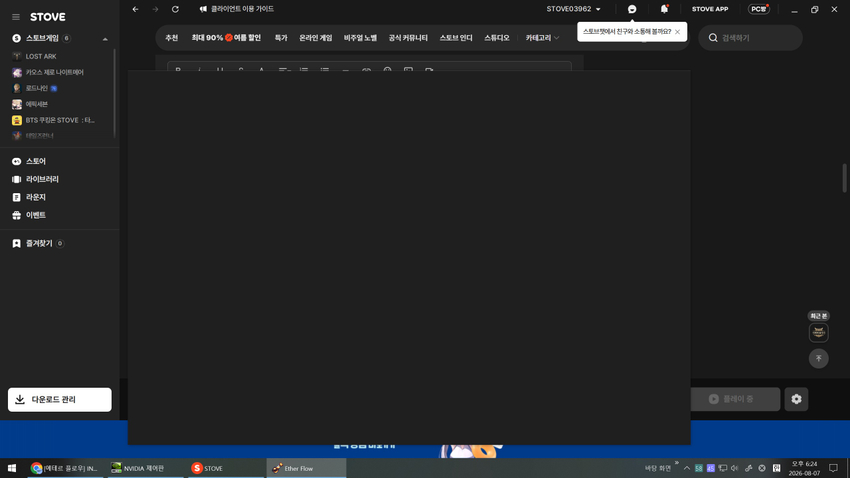Collapse the 스토브게임 list arrow
850x478 pixels.
(x=105, y=39)
